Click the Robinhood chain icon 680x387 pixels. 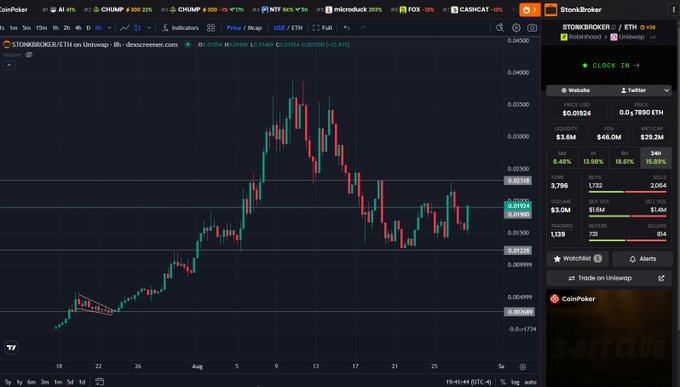pyautogui.click(x=564, y=37)
